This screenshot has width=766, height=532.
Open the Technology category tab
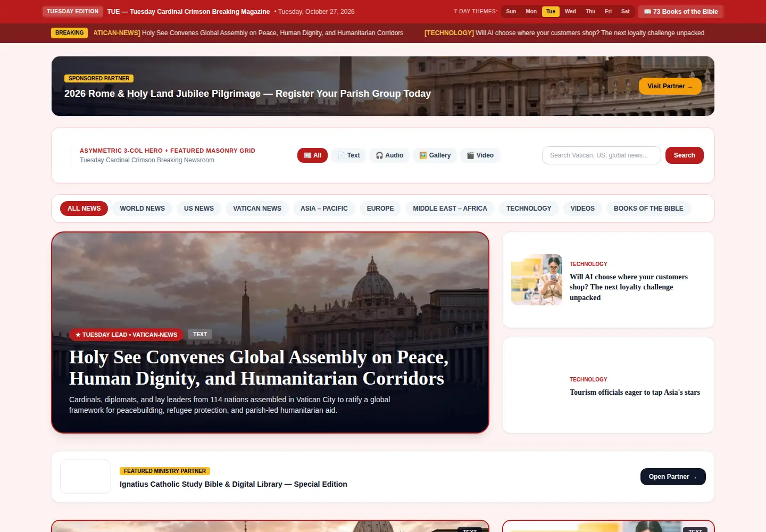coord(529,209)
